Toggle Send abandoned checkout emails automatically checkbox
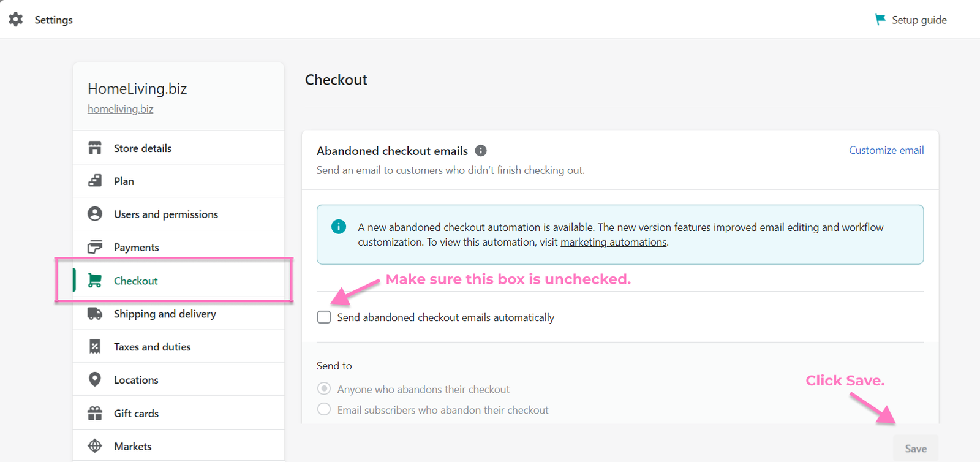Viewport: 980px width, 462px height. (324, 317)
